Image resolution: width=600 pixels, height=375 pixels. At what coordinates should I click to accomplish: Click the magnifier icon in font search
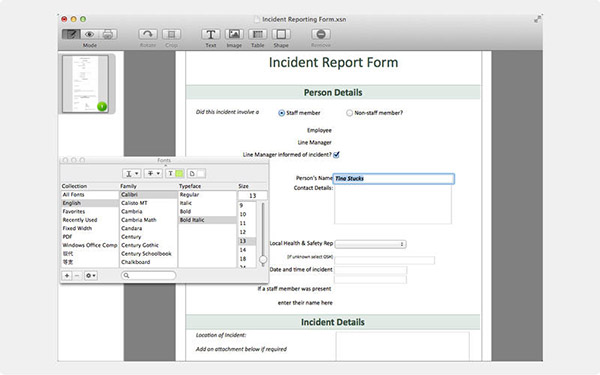point(126,276)
